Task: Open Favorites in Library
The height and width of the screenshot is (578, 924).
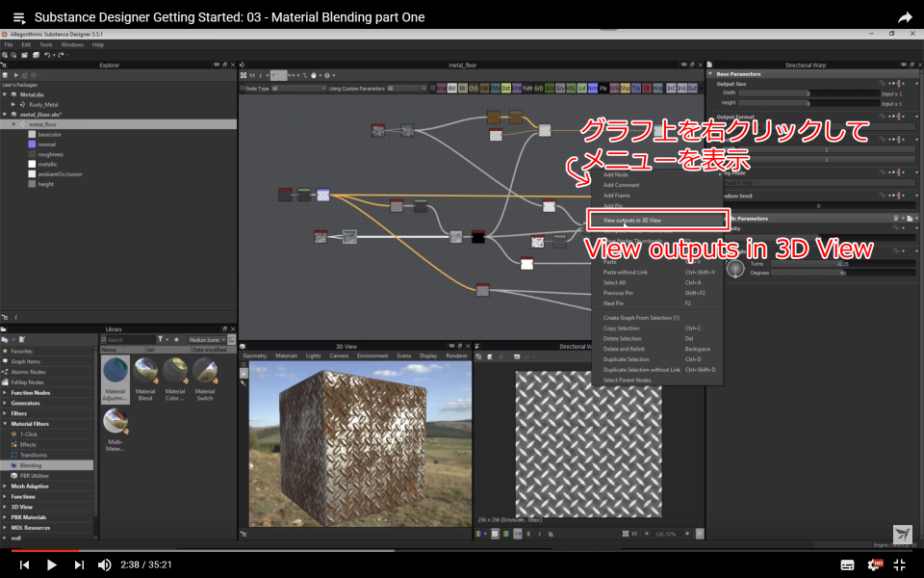Action: pyautogui.click(x=21, y=352)
